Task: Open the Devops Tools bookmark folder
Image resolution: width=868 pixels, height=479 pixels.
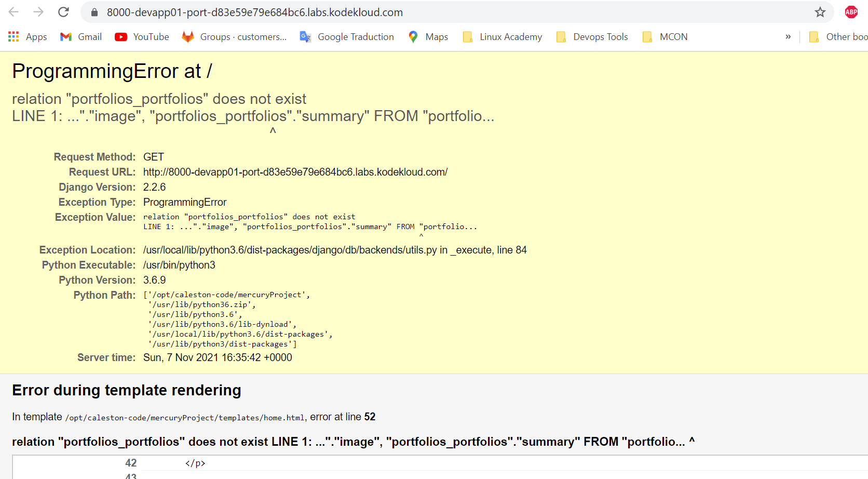Action: click(592, 37)
